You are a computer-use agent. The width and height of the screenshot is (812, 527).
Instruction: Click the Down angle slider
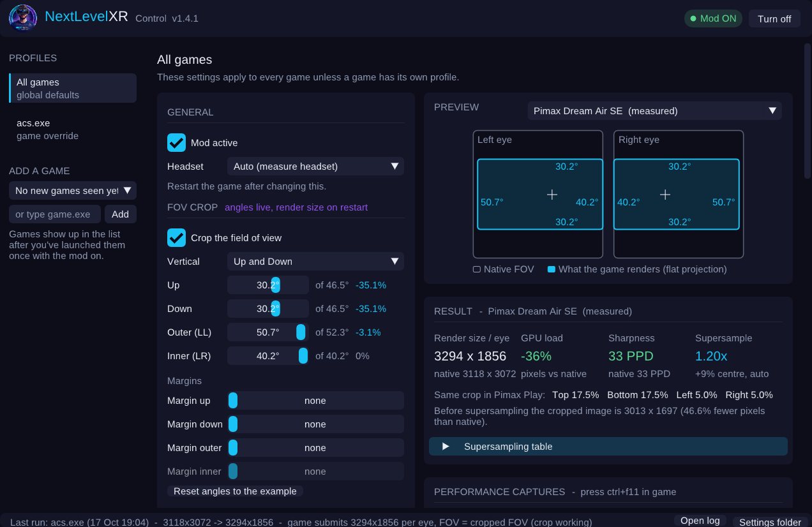pyautogui.click(x=268, y=309)
